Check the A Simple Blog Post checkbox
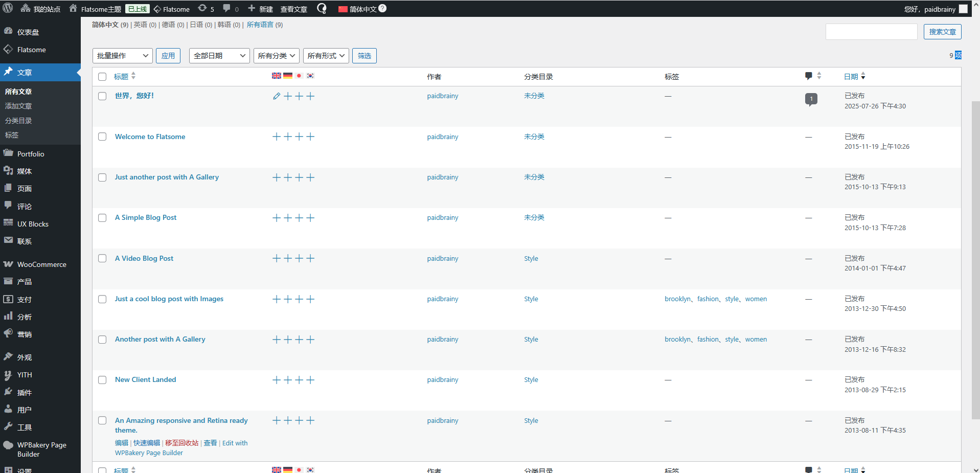980x473 pixels. 102,218
